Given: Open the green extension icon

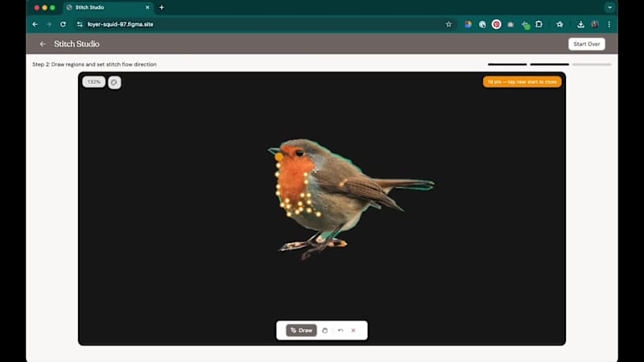Looking at the screenshot, I should click(x=526, y=25).
